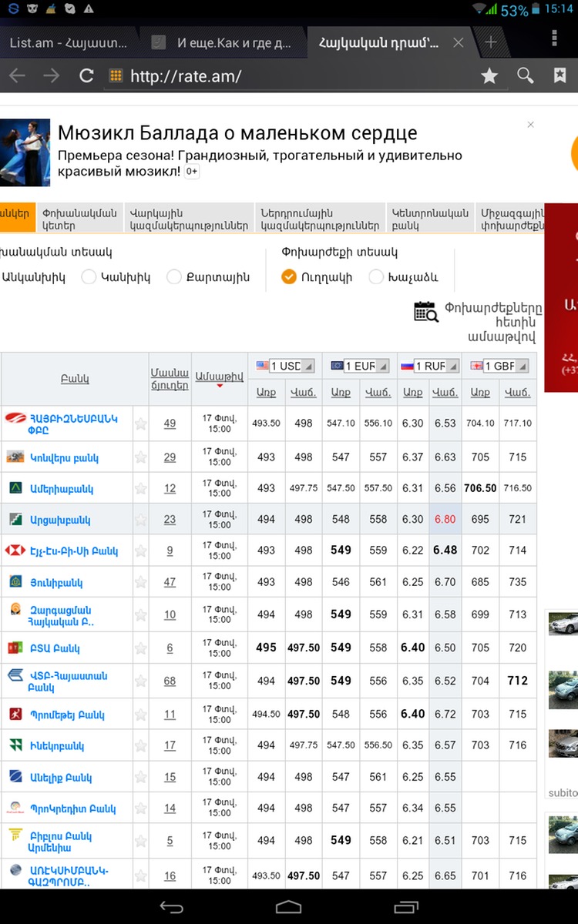
Task: Favorite star for Պրոկրեդիտ Բանկ row
Action: [x=141, y=808]
